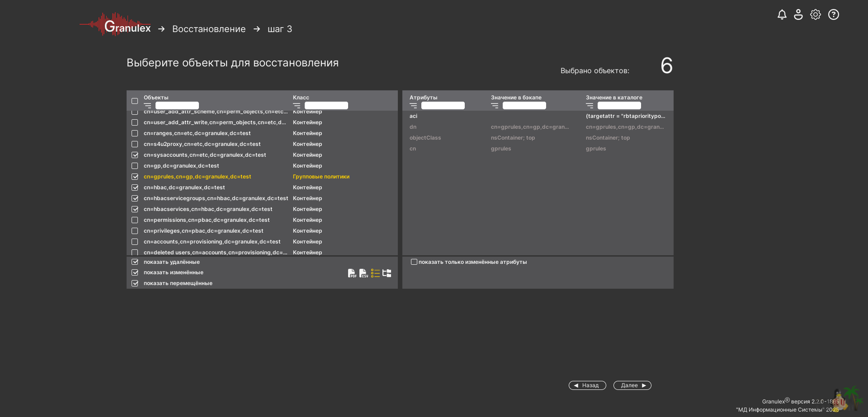Open the filter menu under Класс column

tap(297, 106)
